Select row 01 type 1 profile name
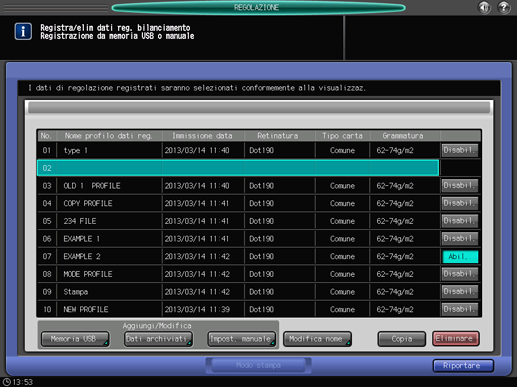Image resolution: width=517 pixels, height=387 pixels. coord(75,150)
